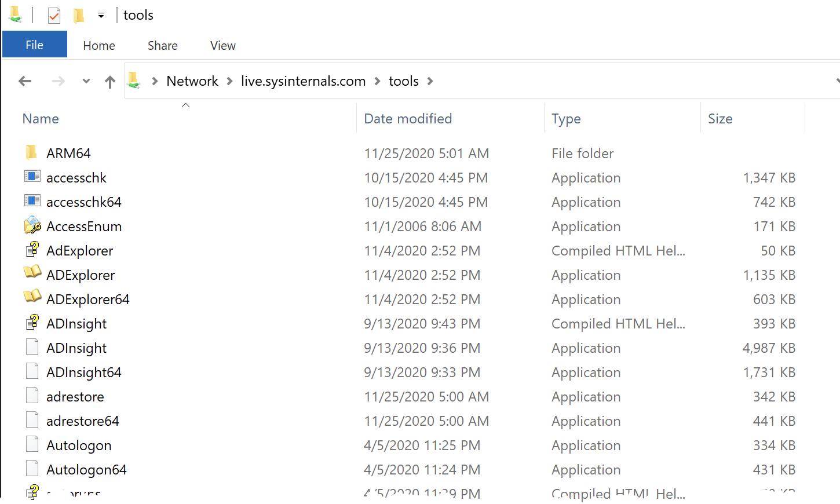840x504 pixels.
Task: Click the 4,987 KB ADInsight application icon
Action: coord(32,346)
